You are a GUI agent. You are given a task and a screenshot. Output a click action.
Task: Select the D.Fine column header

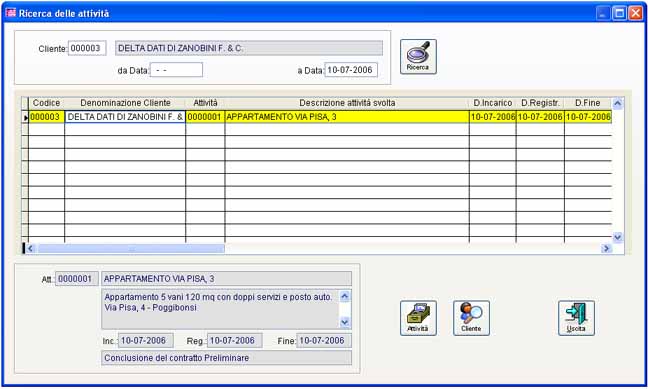point(588,103)
